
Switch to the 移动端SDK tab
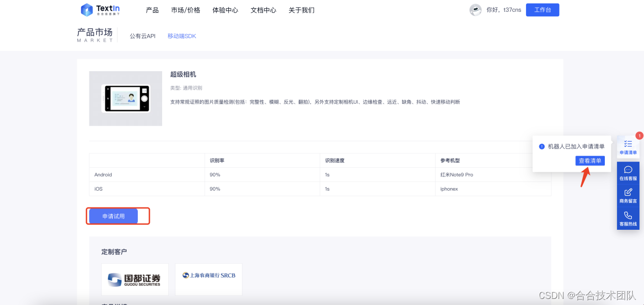(x=182, y=36)
